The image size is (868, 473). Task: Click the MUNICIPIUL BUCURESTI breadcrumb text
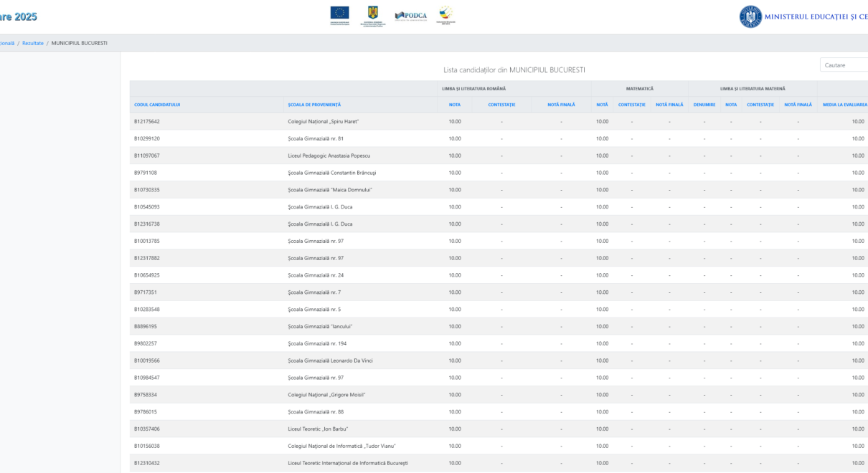click(80, 43)
